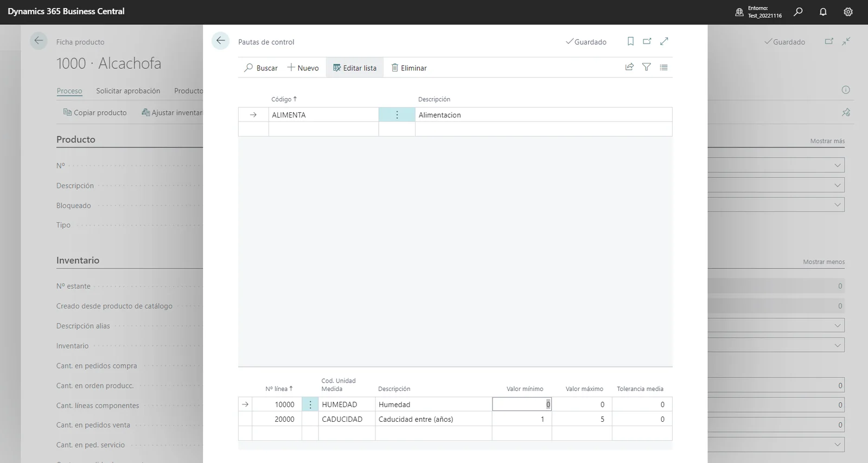Sort by Nº línea column header
Screen dimensions: 868x463
(279, 389)
